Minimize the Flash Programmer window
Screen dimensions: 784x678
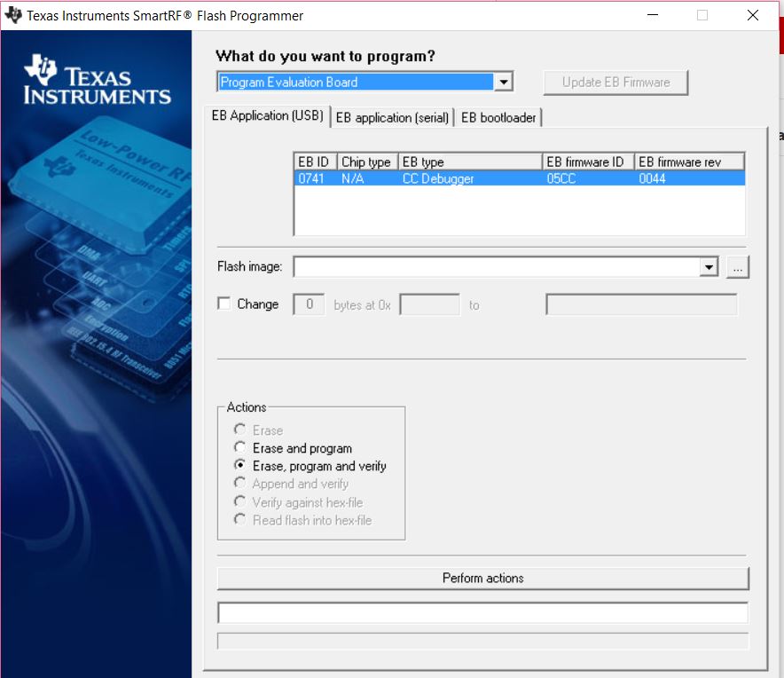[653, 15]
